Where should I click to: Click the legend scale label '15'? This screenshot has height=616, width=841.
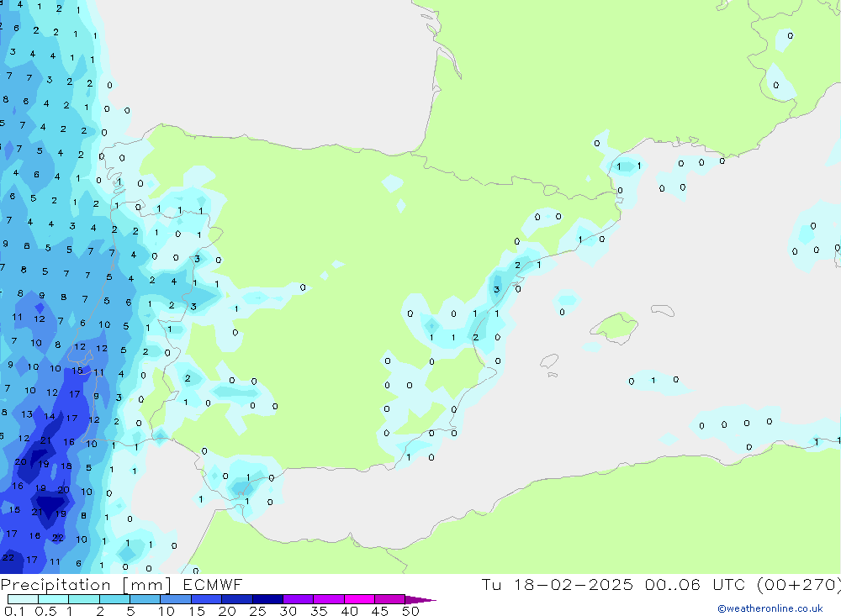[197, 611]
